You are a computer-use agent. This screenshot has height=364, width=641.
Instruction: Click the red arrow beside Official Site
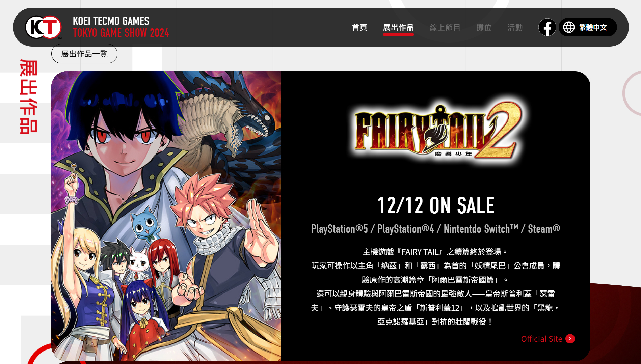click(x=570, y=339)
